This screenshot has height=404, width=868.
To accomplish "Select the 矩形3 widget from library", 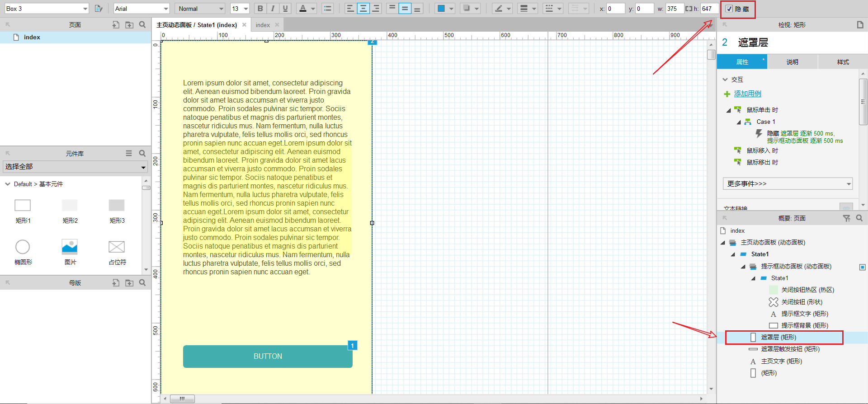I will click(117, 211).
